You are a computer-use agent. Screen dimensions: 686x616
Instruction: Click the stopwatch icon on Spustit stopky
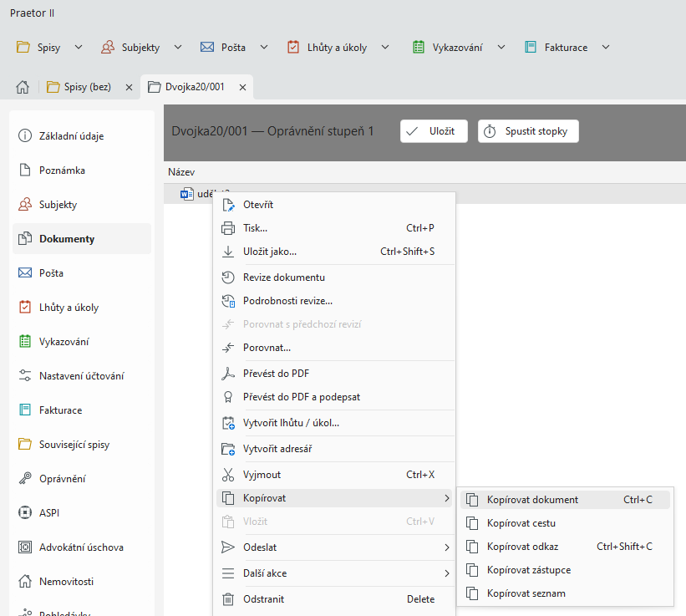pyautogui.click(x=490, y=131)
